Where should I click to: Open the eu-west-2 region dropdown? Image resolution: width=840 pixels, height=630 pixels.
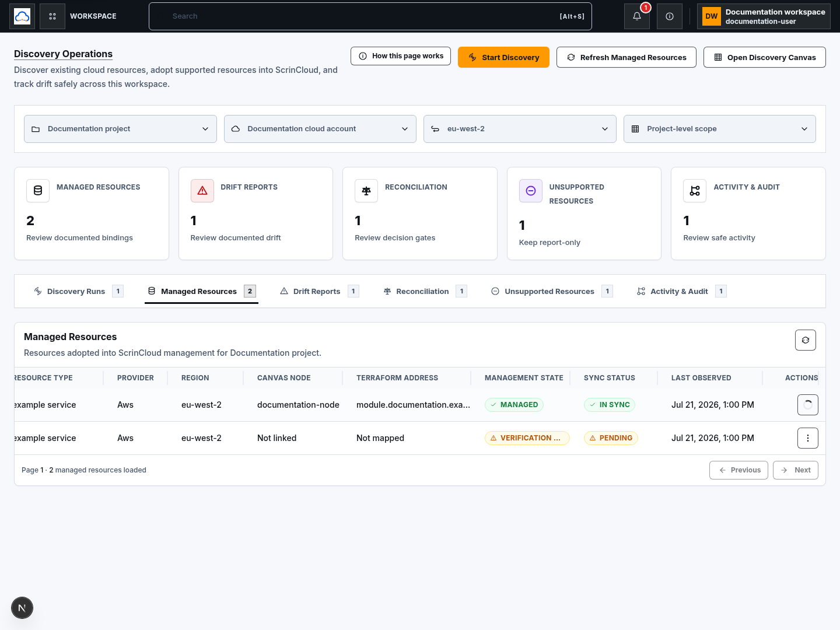pyautogui.click(x=520, y=129)
